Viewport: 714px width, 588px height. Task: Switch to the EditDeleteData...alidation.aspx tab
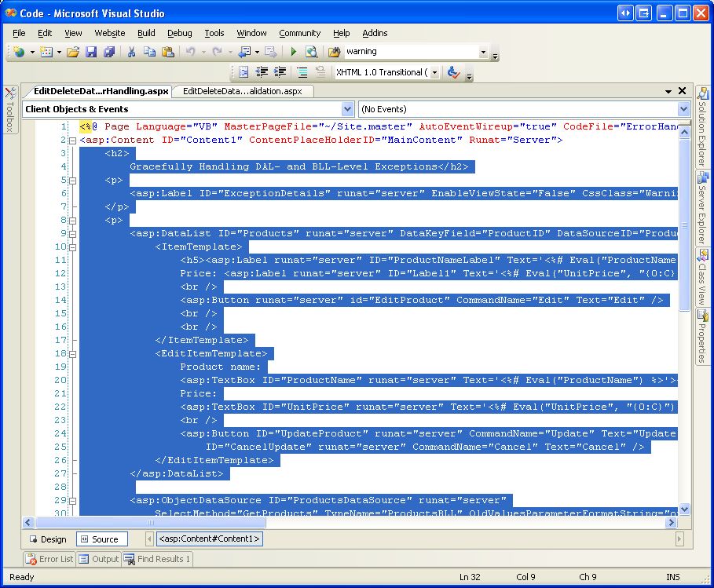coord(242,92)
